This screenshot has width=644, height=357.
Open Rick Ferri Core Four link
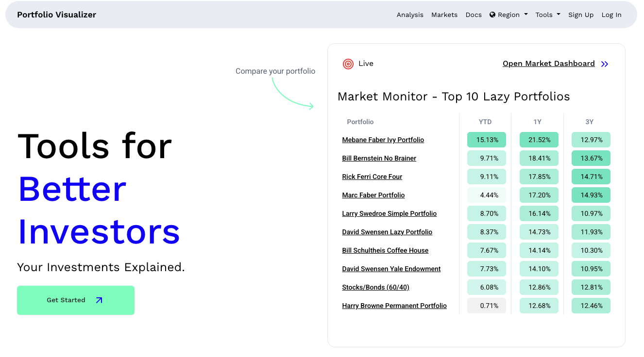click(372, 177)
